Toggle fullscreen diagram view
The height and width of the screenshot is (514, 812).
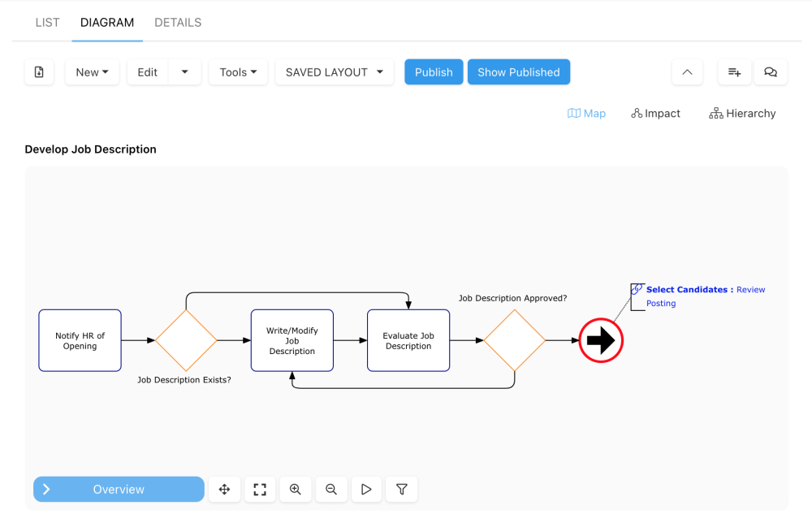pyautogui.click(x=260, y=490)
